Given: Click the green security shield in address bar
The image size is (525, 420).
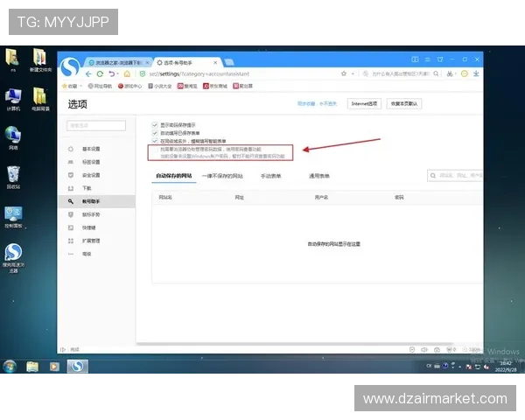Looking at the screenshot, I should coord(143,74).
